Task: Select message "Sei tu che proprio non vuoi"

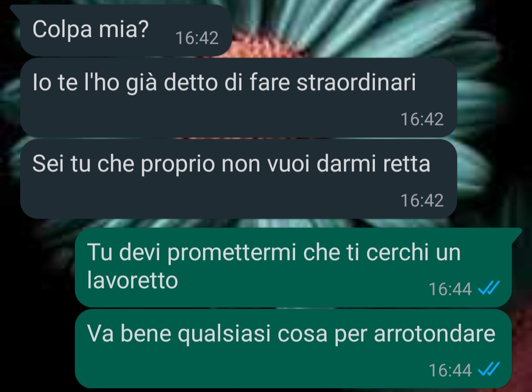Action: (x=238, y=179)
